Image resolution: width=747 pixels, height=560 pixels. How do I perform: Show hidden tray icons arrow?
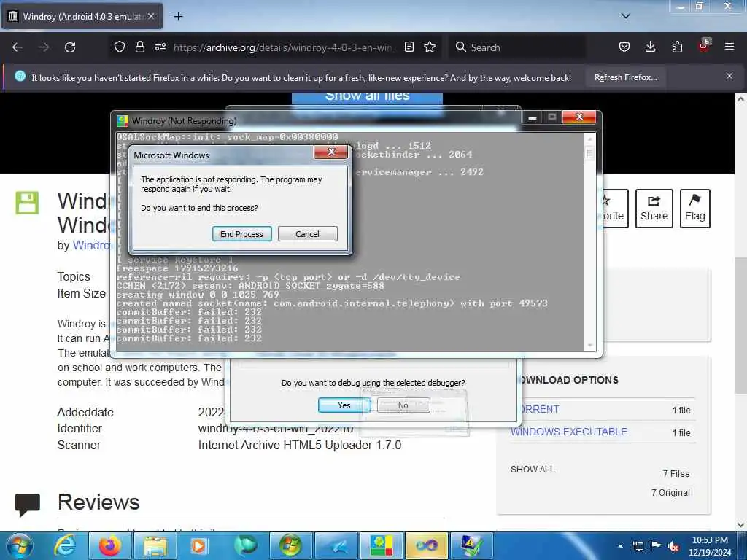pos(620,546)
